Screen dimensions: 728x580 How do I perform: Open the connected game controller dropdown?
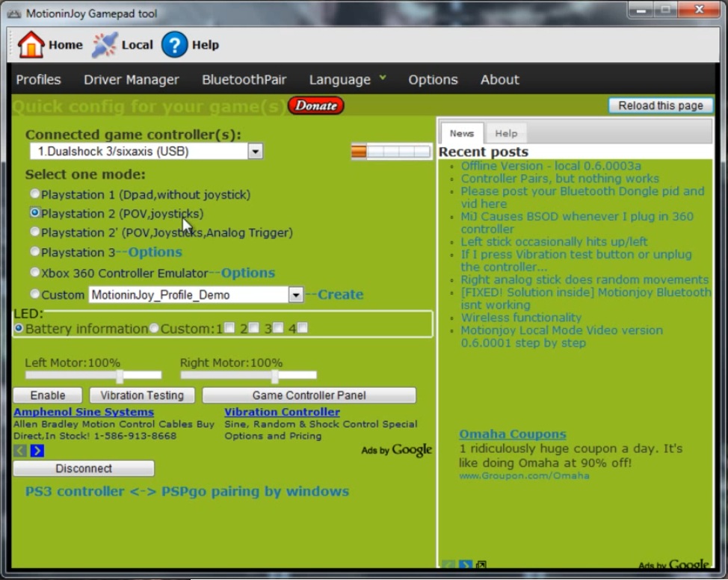256,151
